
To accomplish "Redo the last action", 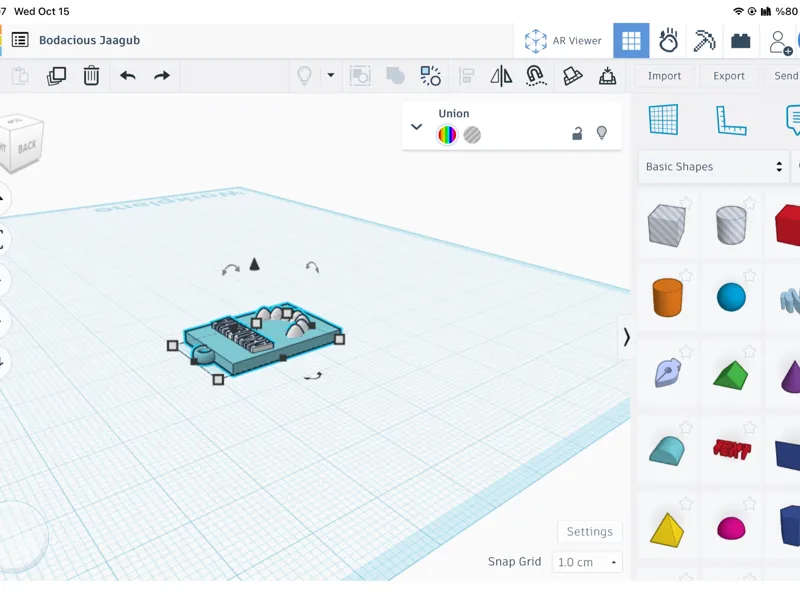I will [x=162, y=76].
